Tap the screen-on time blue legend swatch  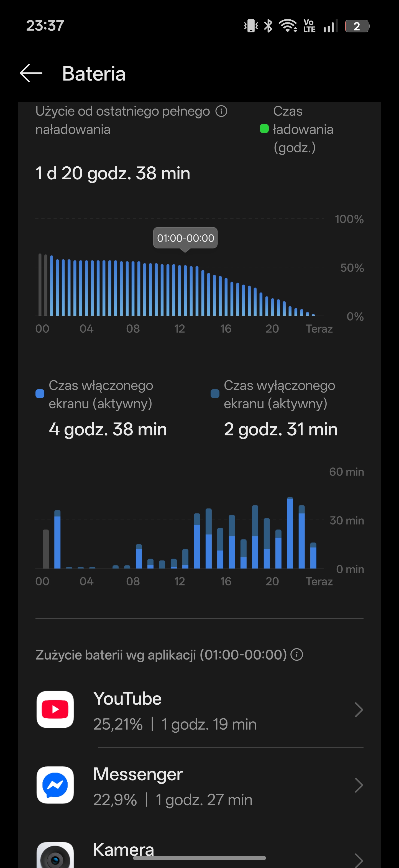(40, 394)
